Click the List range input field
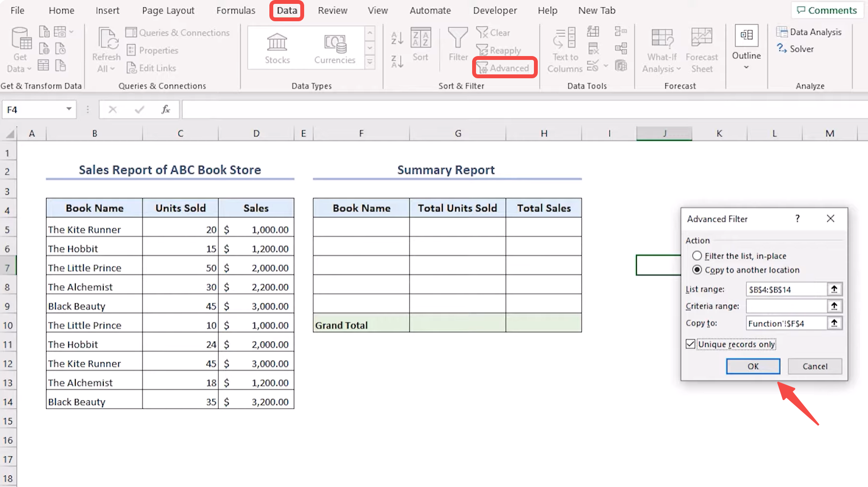This screenshot has width=868, height=487. click(x=786, y=289)
